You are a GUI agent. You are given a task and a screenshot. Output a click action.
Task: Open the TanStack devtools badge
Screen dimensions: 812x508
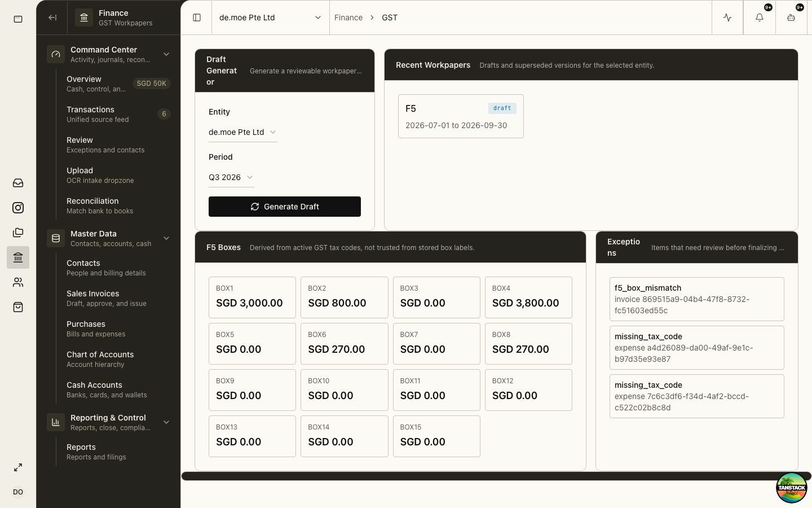point(791,488)
